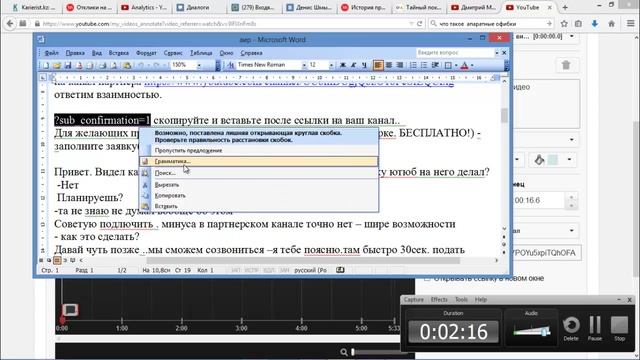Center the paragraph text

(x=389, y=65)
